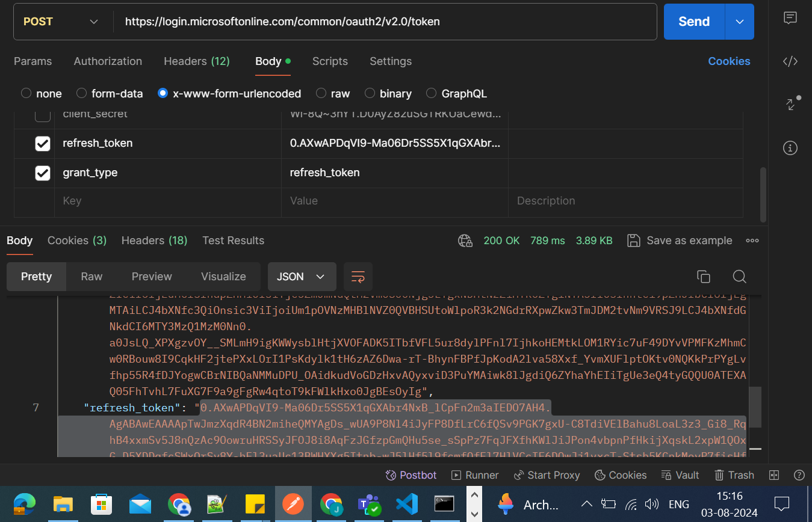Select the Pretty response view
Screen dimensions: 812x522
pyautogui.click(x=36, y=277)
